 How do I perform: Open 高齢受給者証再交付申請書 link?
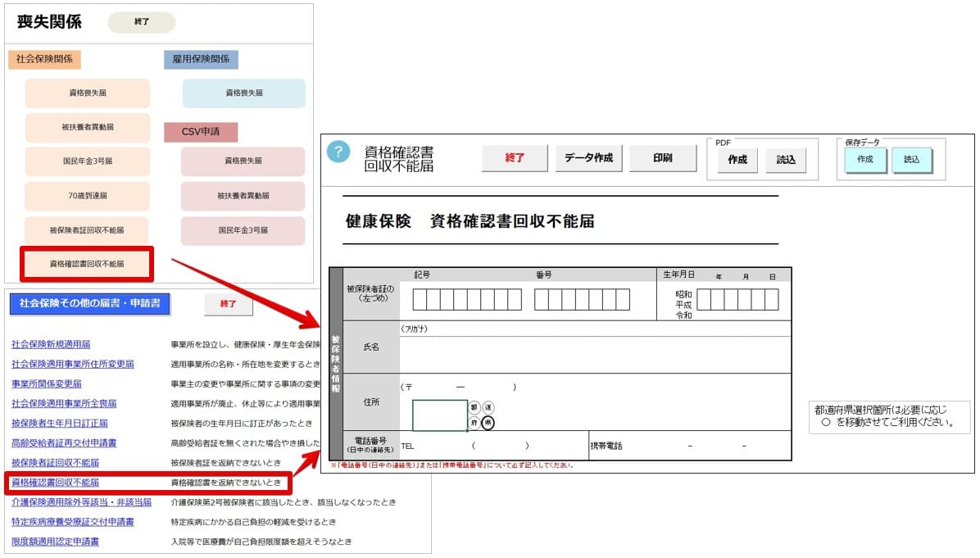point(64,443)
